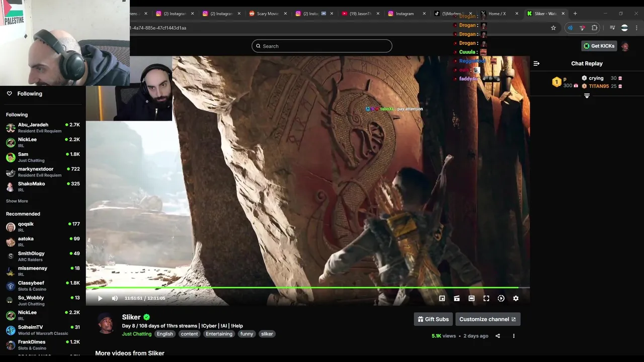Close the Home / X tab
This screenshot has height=362, width=644.
pos(517,14)
